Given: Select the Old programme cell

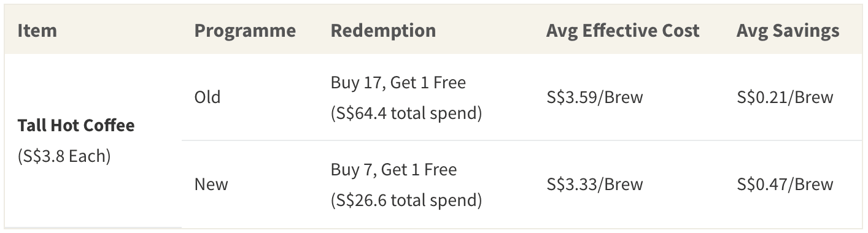Looking at the screenshot, I should pyautogui.click(x=207, y=97).
